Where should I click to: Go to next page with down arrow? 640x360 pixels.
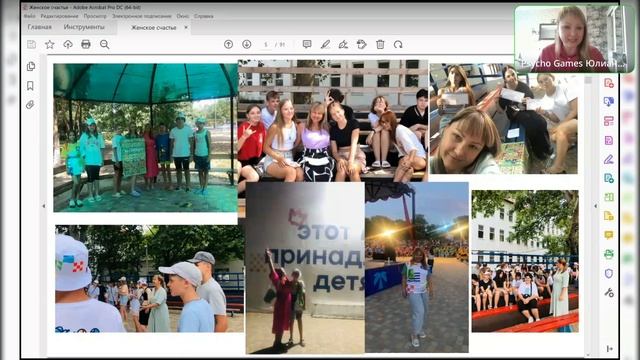click(x=247, y=44)
